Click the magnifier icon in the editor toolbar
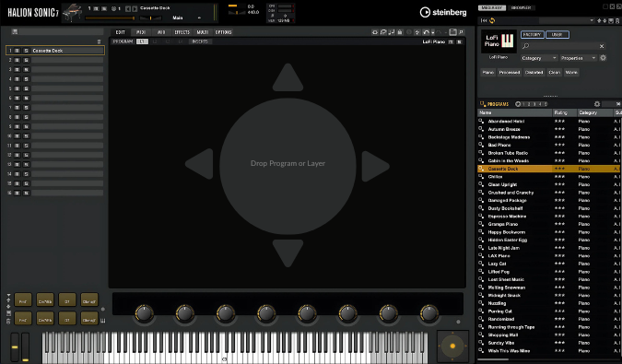The height and width of the screenshot is (364, 622). [461, 32]
